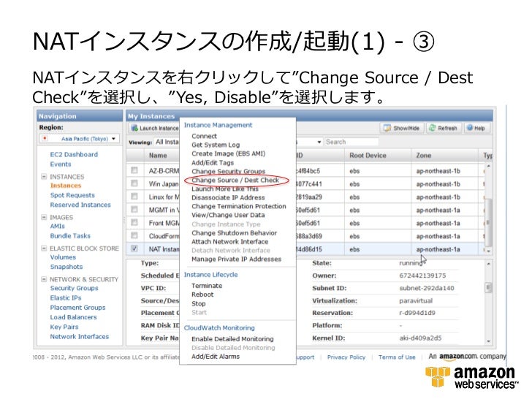The width and height of the screenshot is (532, 399).
Task: Click the Show/Hide button
Action: (401, 128)
